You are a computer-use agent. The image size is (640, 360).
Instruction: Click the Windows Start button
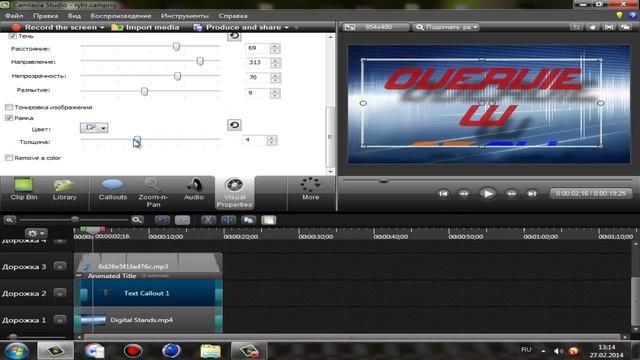pos(16,351)
